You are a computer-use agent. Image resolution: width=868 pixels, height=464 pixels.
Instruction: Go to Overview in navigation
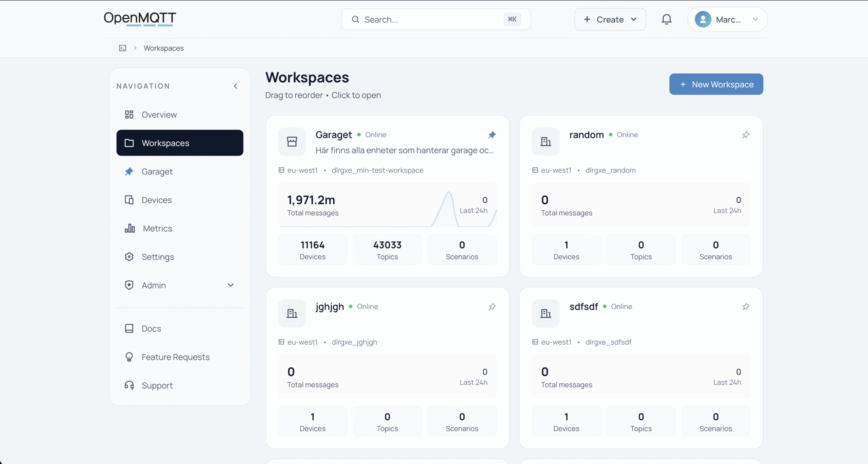click(x=159, y=115)
